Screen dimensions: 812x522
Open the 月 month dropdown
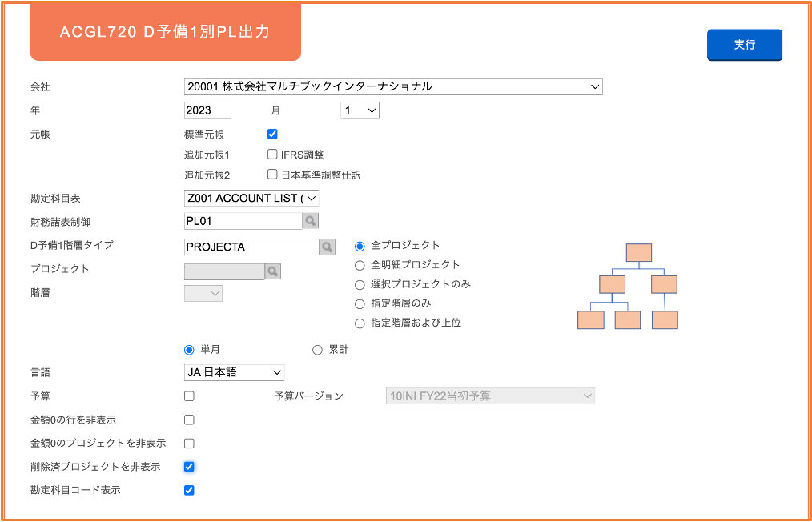point(360,110)
